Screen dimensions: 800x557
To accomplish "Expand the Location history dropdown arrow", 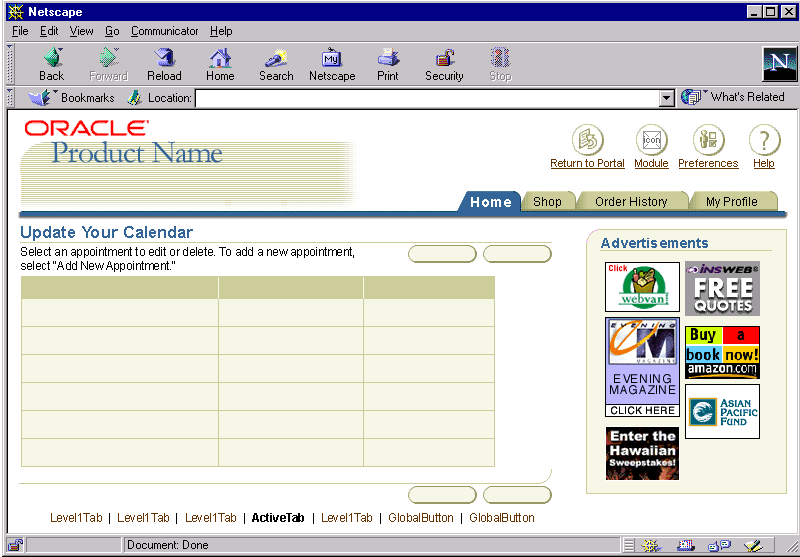I will point(666,98).
